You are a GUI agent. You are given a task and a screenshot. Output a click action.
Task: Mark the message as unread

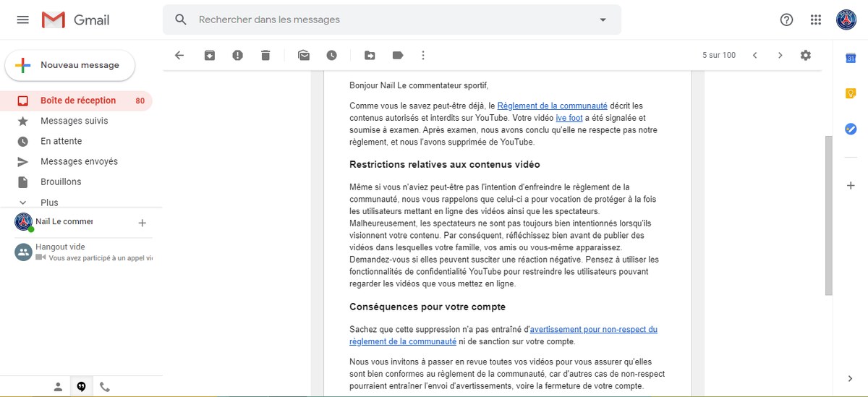pos(304,55)
